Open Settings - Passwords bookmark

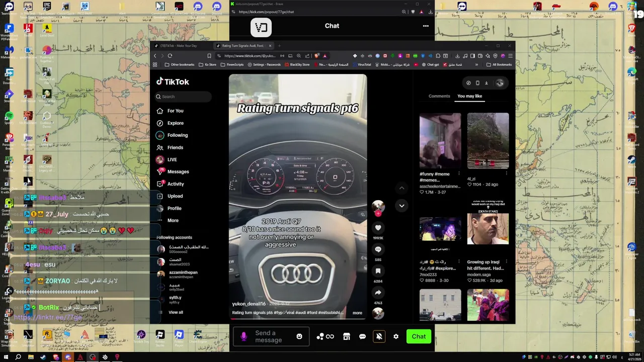(264, 64)
